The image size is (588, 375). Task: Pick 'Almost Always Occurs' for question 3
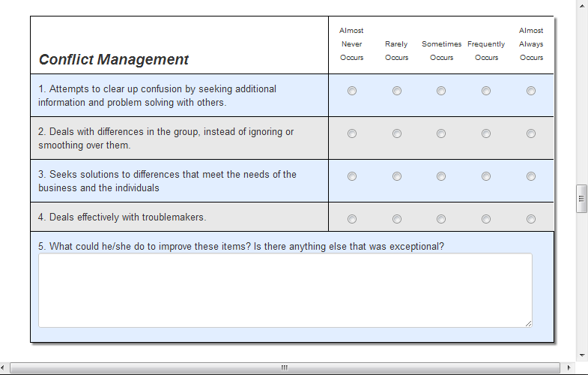[x=531, y=176]
